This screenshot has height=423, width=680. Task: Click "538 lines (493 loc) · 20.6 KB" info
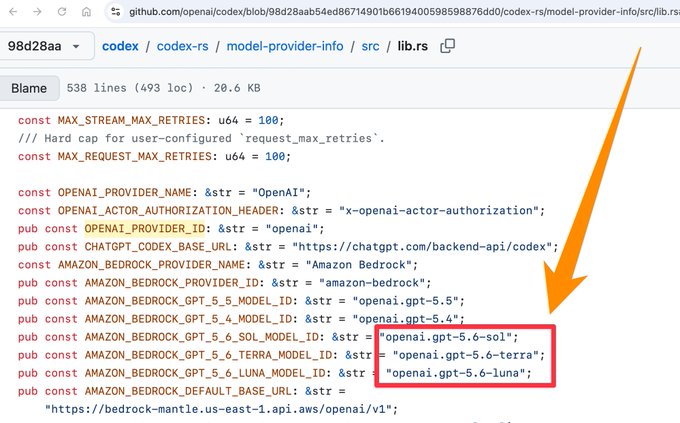tap(163, 88)
